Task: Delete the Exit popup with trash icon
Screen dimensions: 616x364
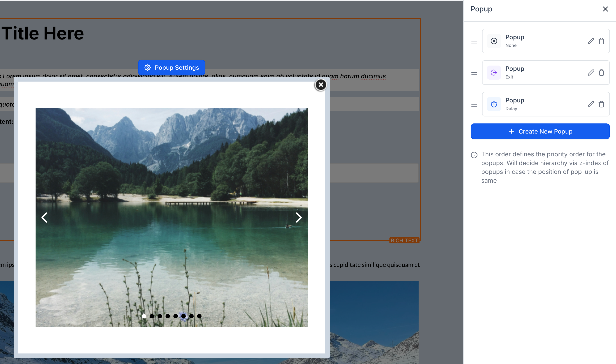Action: tap(601, 73)
